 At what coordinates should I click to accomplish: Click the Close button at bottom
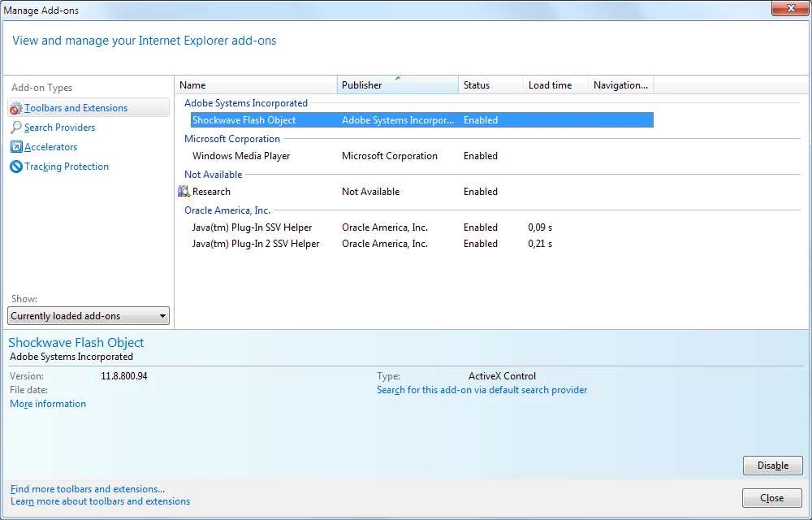tap(771, 498)
